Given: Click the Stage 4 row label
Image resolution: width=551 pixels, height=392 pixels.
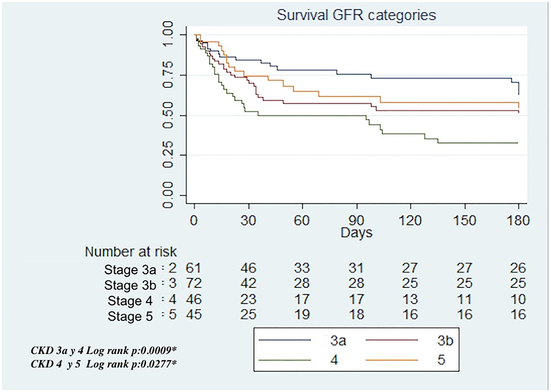Looking at the screenshot, I should tap(130, 301).
